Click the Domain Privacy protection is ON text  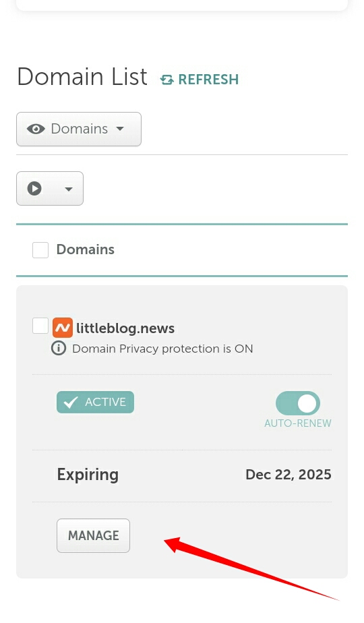pos(162,349)
